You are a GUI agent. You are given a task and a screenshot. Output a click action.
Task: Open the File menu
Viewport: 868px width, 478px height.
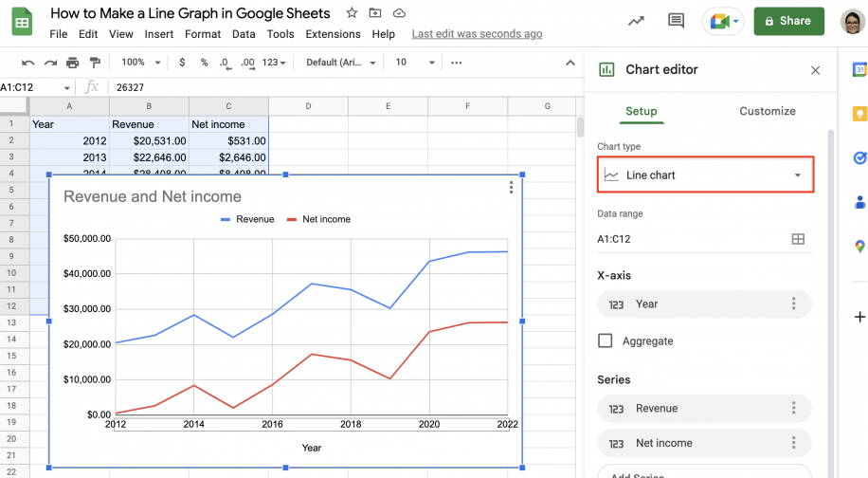(59, 34)
